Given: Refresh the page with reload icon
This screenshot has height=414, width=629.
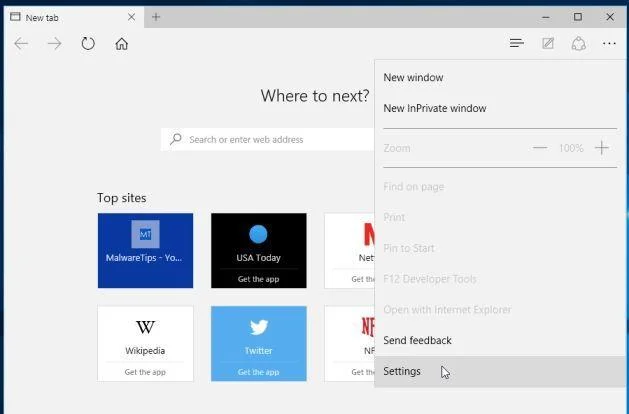Looking at the screenshot, I should (x=88, y=43).
